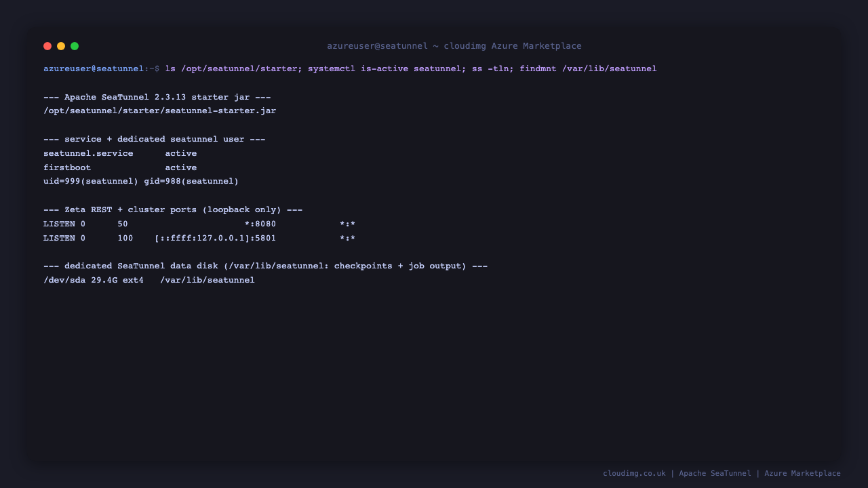
Task: Click the Zeta REST cluster ports heading
Action: point(173,209)
